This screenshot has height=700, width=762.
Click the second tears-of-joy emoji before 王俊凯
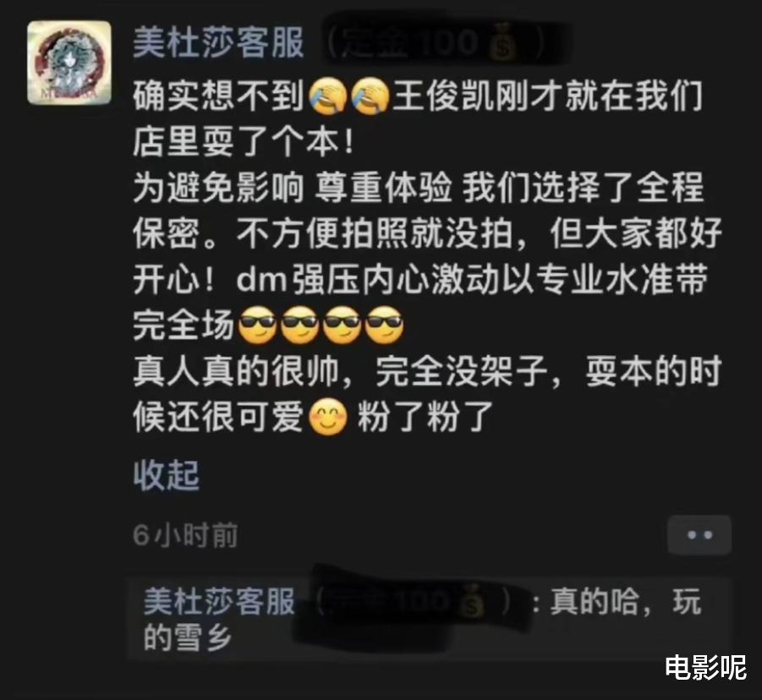[370, 96]
